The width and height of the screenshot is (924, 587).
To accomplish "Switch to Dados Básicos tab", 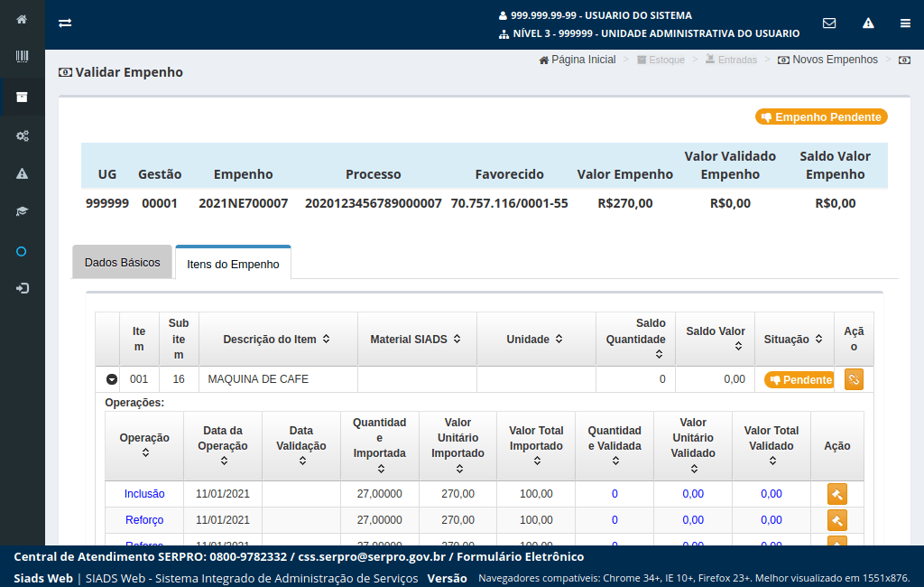I will click(122, 263).
